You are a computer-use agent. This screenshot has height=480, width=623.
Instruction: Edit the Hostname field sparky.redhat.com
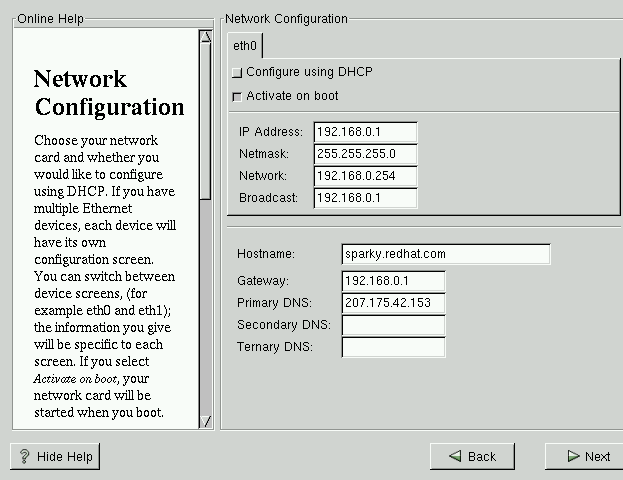[x=445, y=254]
